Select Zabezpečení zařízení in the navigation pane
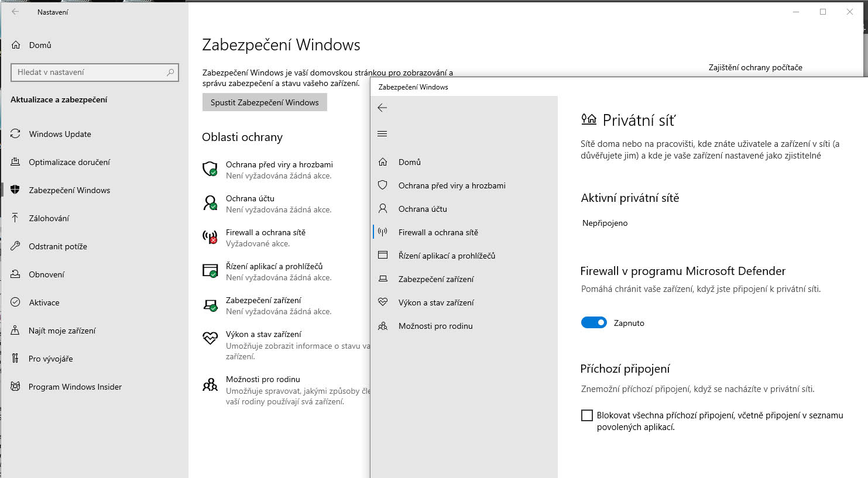 point(436,279)
